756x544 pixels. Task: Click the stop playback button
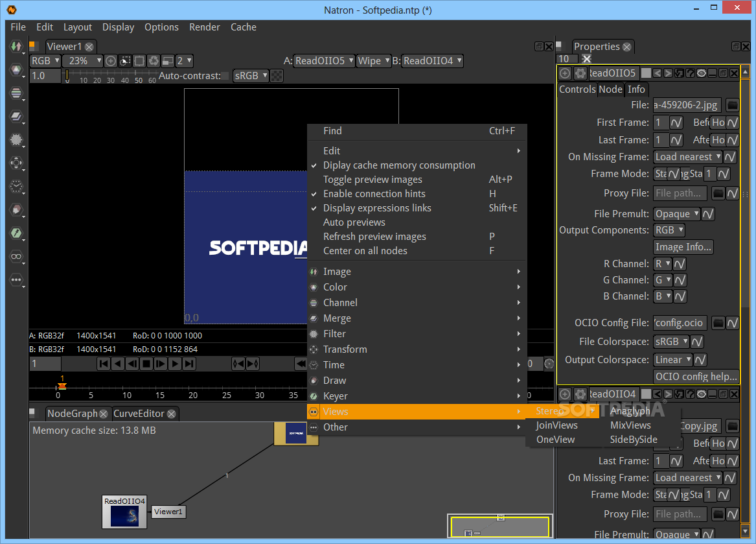coord(146,364)
